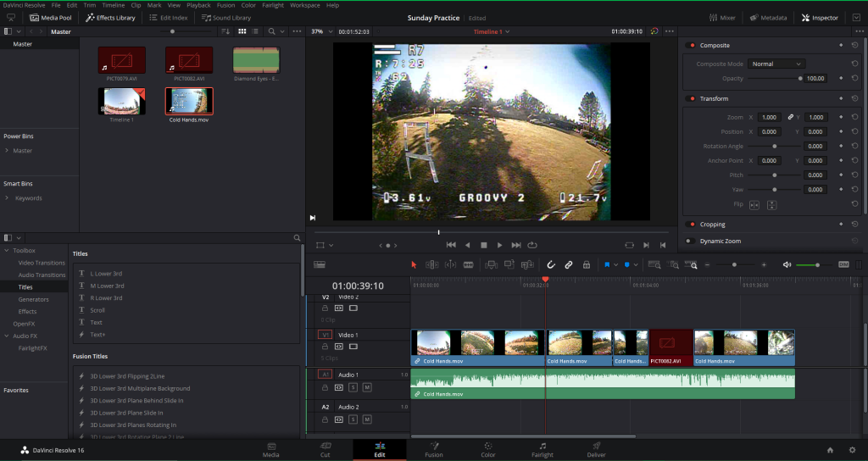
Task: Expand the Power Bins Master tree item
Action: tap(7, 151)
